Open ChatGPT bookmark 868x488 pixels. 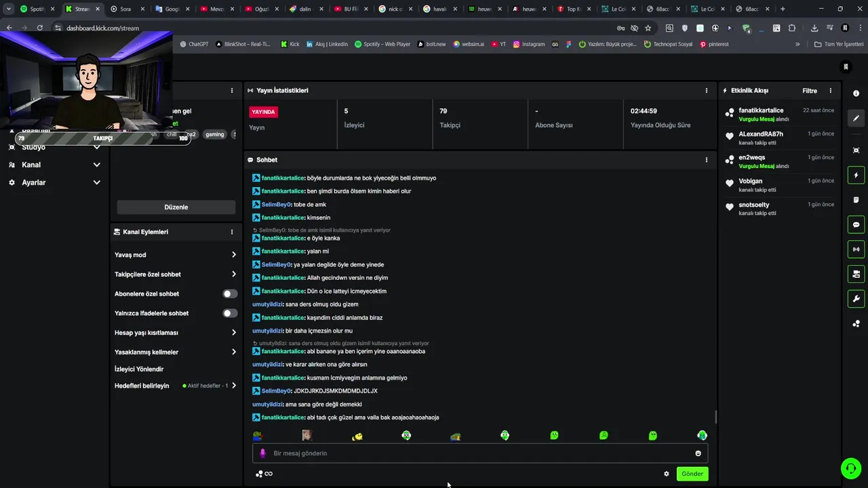(x=194, y=44)
